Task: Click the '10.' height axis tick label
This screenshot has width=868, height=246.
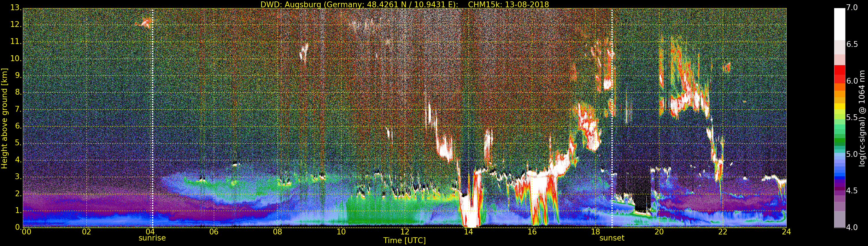Action: click(x=16, y=58)
